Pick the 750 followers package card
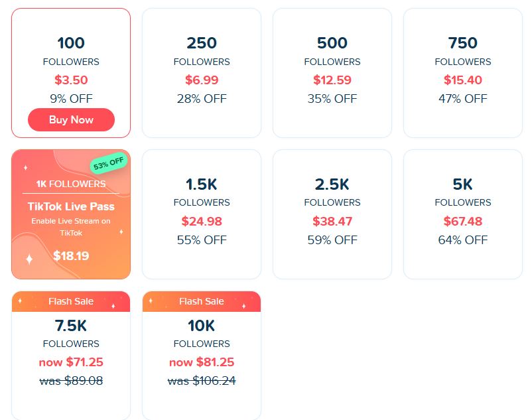Viewport: 532px width, 420px height. pyautogui.click(x=463, y=73)
